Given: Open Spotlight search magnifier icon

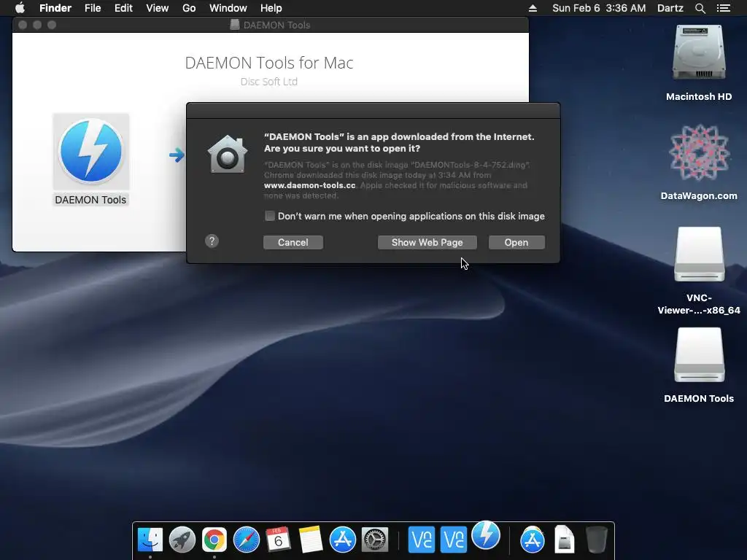Looking at the screenshot, I should [x=700, y=8].
